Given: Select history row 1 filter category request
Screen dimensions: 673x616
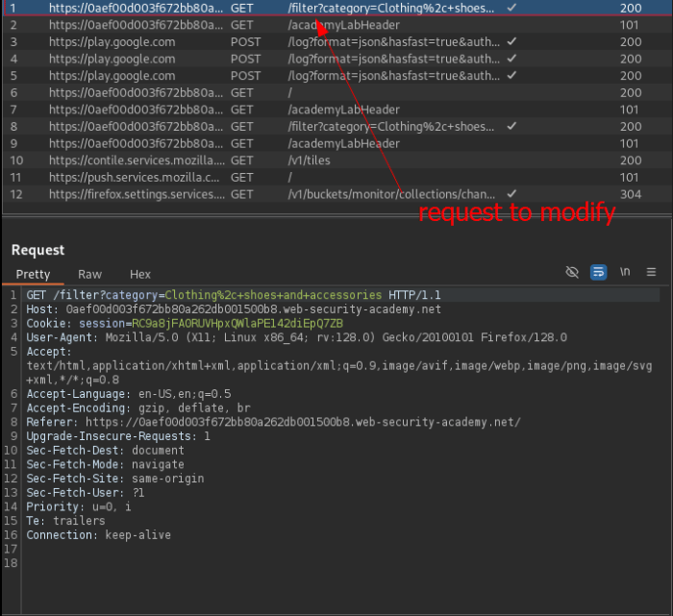Looking at the screenshot, I should (x=336, y=8).
